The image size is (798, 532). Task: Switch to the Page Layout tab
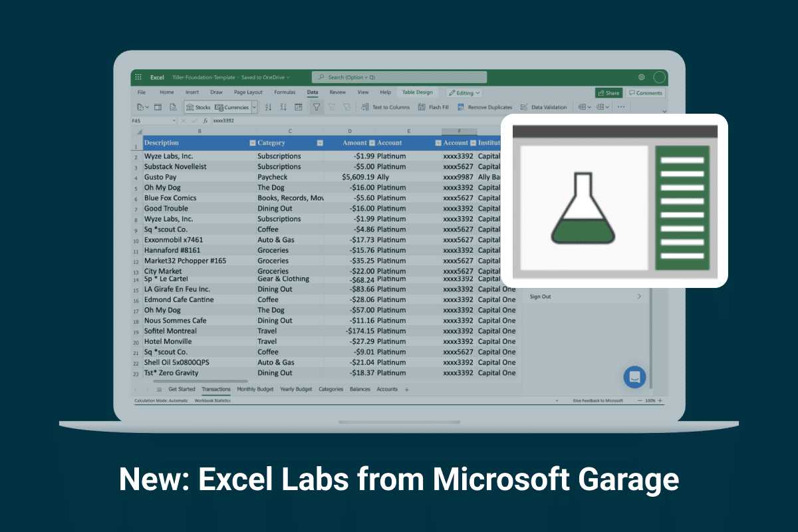248,92
